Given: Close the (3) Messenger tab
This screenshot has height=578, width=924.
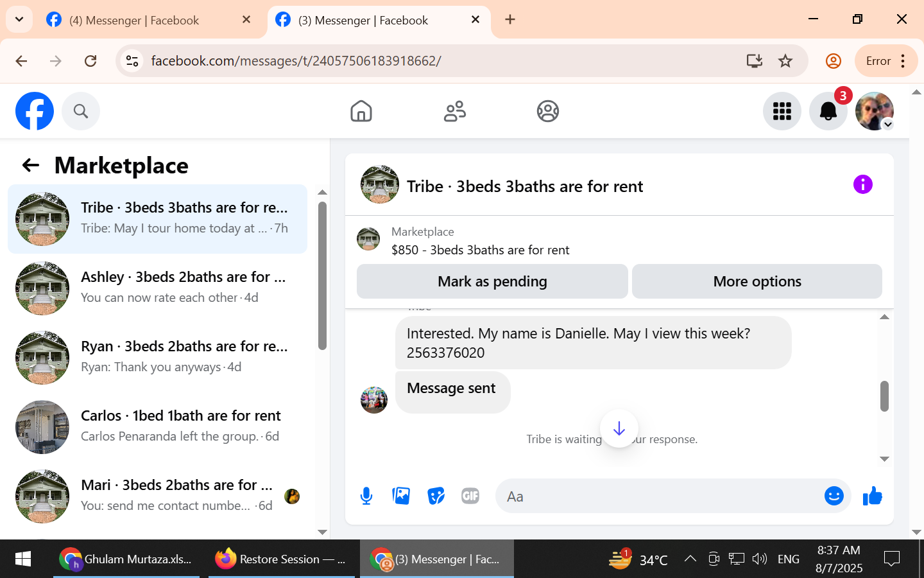Looking at the screenshot, I should coord(475,20).
